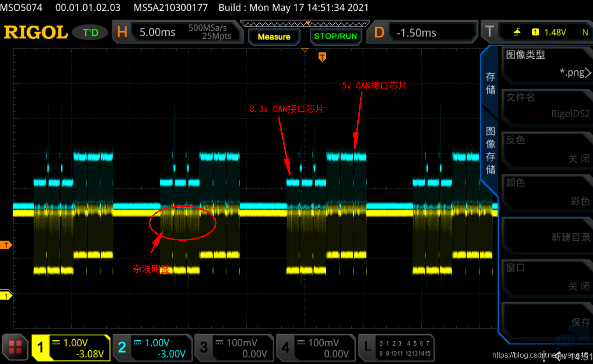
Task: Open the H horizontal timebase icon
Action: tap(122, 32)
